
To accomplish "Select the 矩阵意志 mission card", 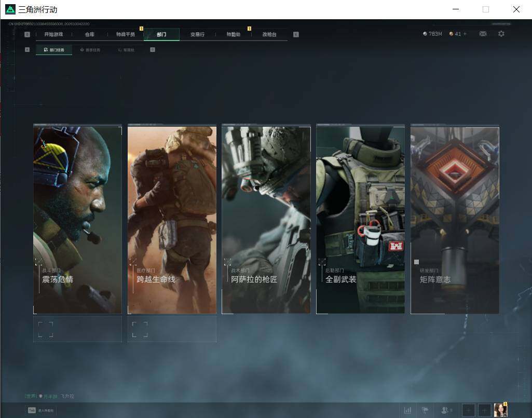I will (x=455, y=219).
